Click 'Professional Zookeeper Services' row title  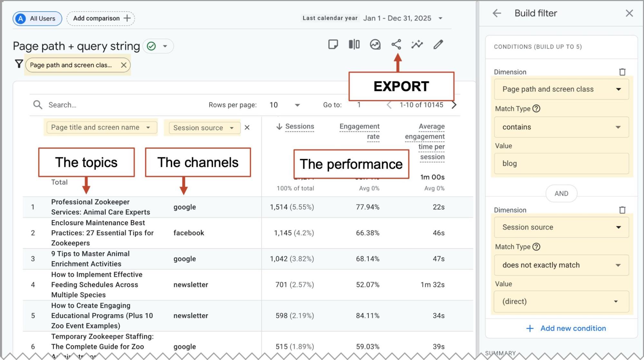[x=101, y=207]
